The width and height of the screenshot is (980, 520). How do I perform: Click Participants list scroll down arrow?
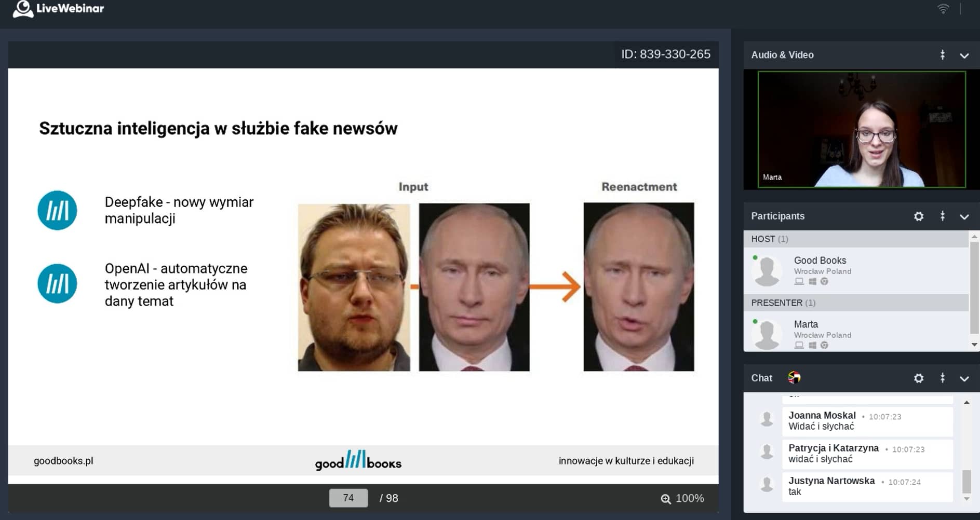pos(974,345)
